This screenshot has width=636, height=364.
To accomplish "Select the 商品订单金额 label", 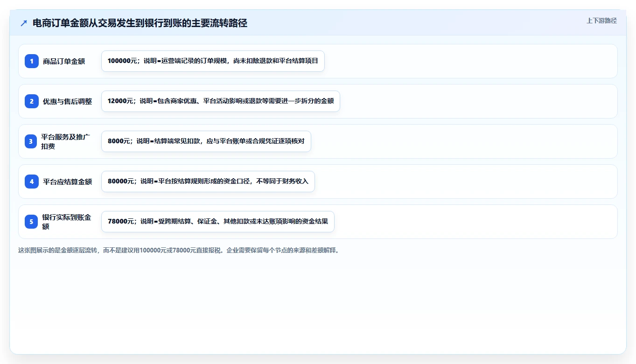I will pos(64,61).
